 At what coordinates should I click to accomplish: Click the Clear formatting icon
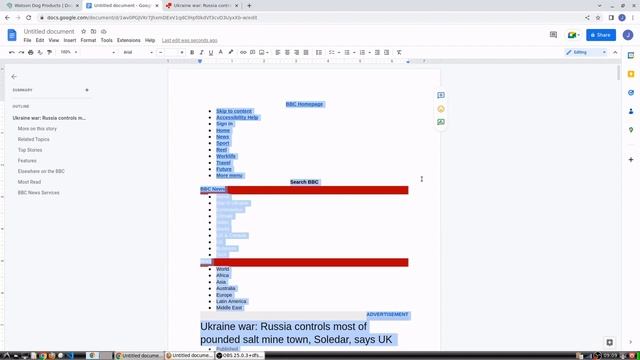[x=399, y=52]
